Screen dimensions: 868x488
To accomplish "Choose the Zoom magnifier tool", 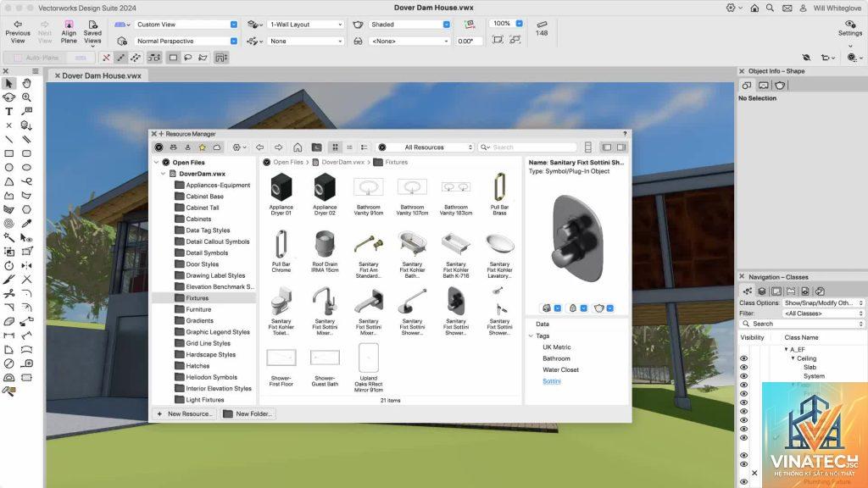I will point(26,97).
